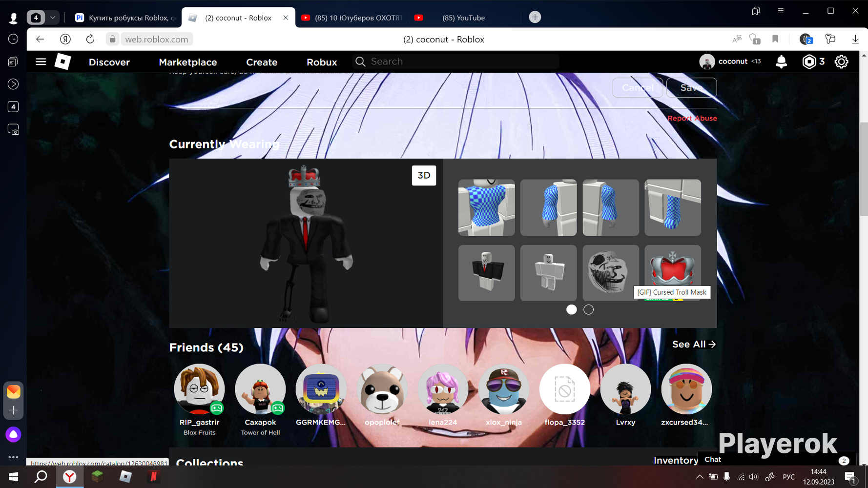Open the Yandex home button in toolbar
This screenshot has width=868, height=488.
click(x=65, y=39)
